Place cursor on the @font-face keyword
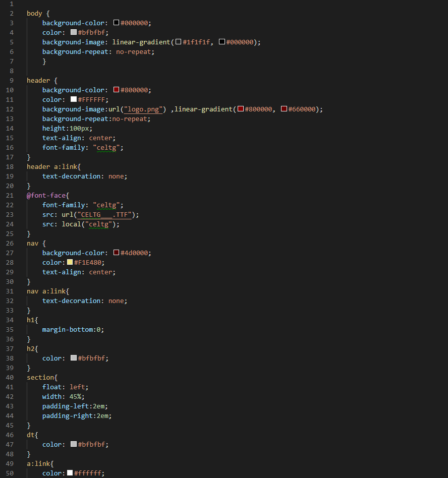Image resolution: width=448 pixels, height=478 pixels. 46,195
